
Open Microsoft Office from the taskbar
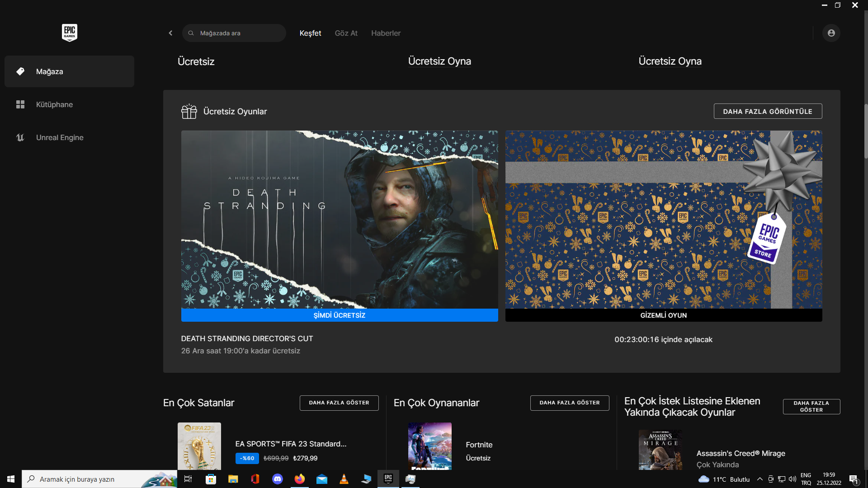pyautogui.click(x=255, y=479)
